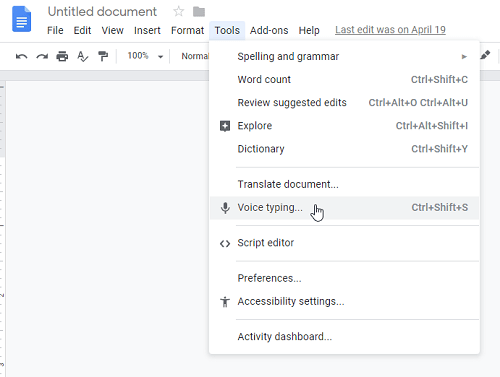Open Script editor from the menu

[344, 243]
